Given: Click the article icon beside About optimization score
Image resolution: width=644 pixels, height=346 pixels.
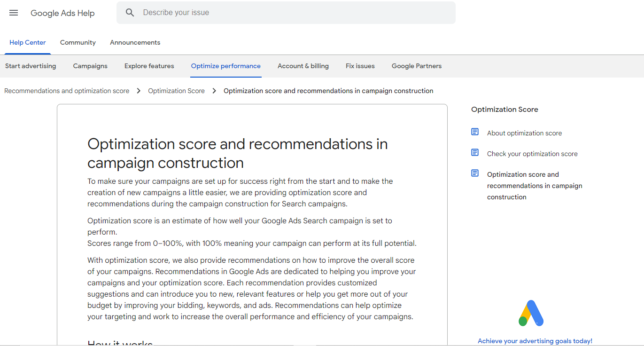Looking at the screenshot, I should pos(475,132).
